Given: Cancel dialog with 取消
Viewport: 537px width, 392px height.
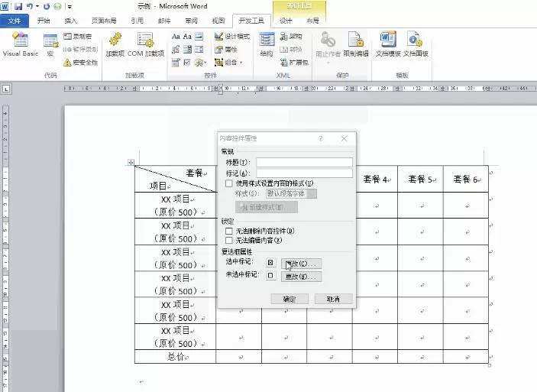Looking at the screenshot, I should point(333,299).
